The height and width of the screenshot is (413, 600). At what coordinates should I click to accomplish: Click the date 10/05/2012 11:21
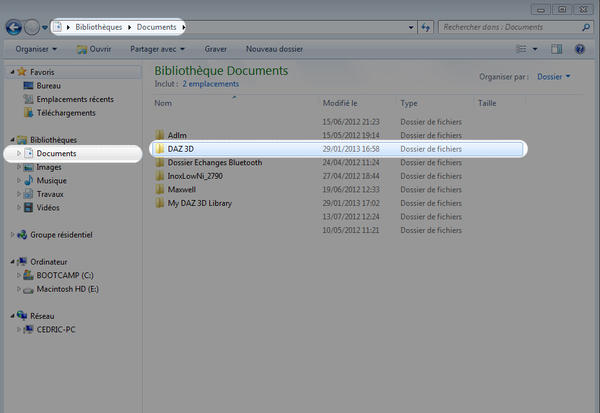pyautogui.click(x=351, y=230)
